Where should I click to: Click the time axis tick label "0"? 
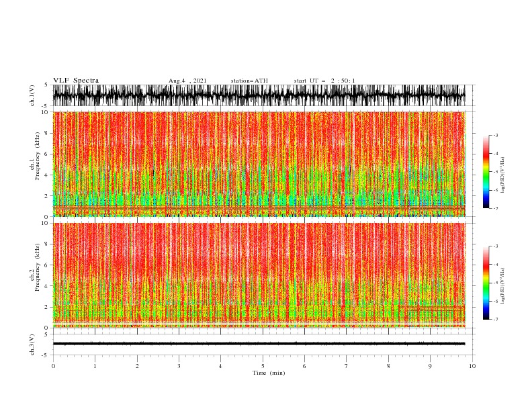click(x=53, y=366)
